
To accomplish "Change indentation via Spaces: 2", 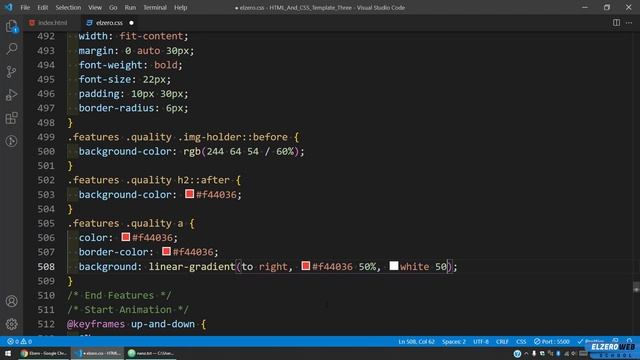I will 453,341.
